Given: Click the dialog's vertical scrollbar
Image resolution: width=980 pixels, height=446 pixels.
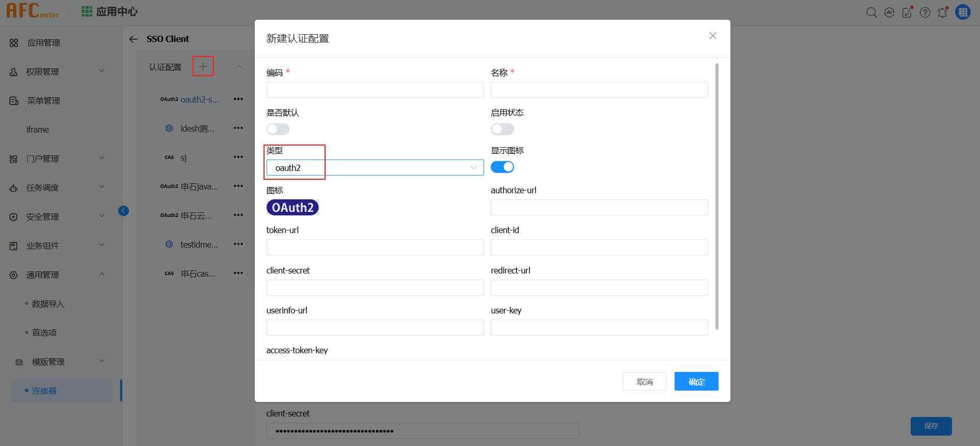Looking at the screenshot, I should [716, 197].
